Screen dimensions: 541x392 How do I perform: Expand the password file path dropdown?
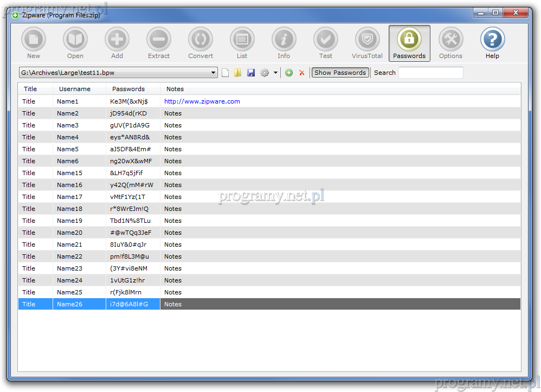[214, 73]
